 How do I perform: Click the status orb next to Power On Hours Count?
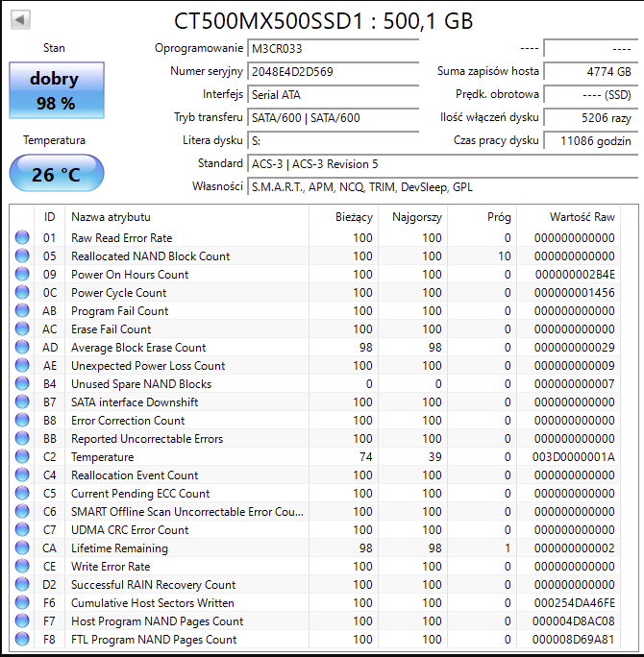[22, 275]
